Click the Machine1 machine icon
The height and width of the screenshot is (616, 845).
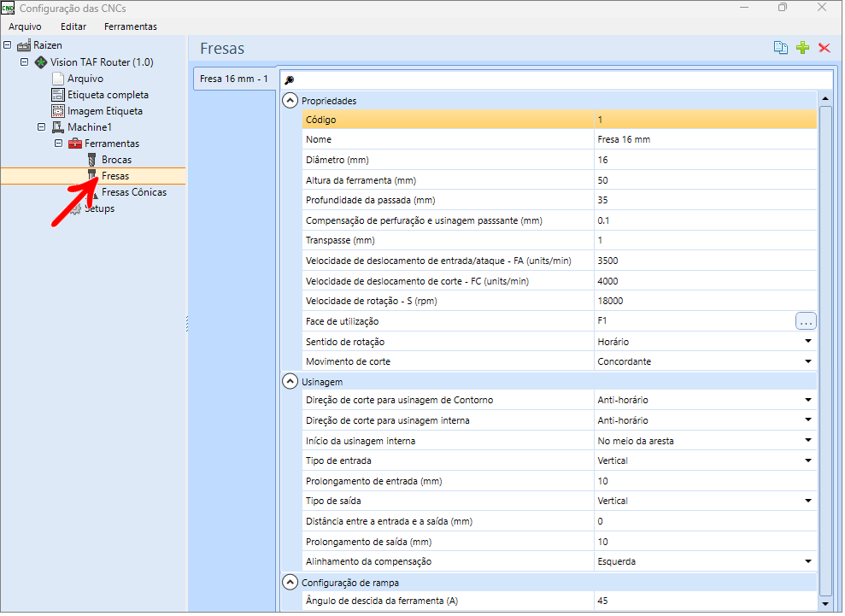click(x=57, y=127)
